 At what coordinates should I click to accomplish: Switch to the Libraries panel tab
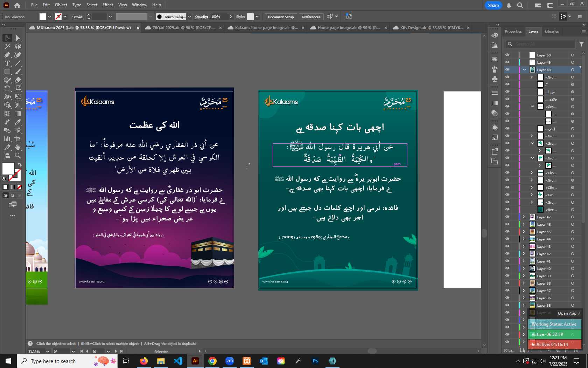click(552, 32)
